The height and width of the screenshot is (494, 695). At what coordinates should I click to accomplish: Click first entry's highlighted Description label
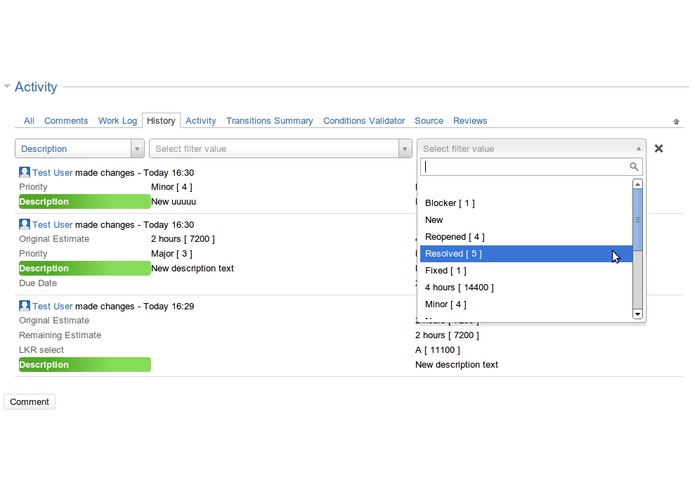point(85,202)
